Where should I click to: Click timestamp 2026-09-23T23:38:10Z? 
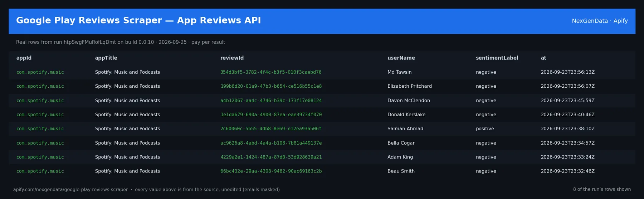[568, 129]
